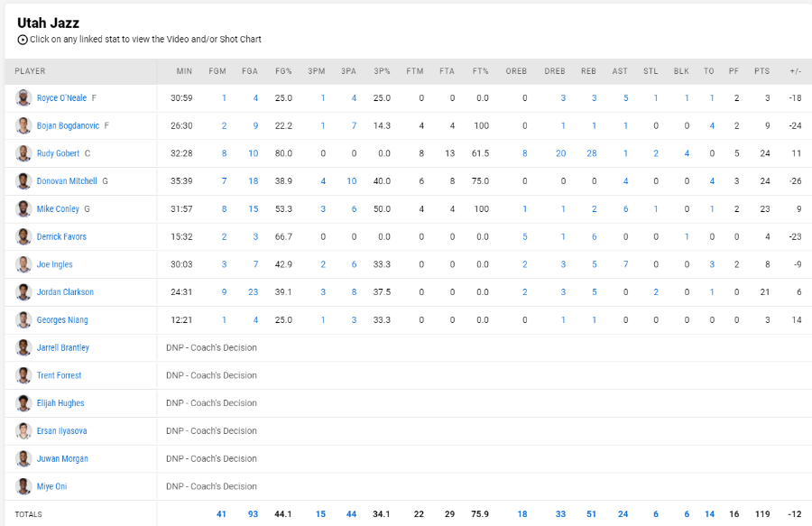View Royce O'Neale's 5 assists

coord(625,97)
